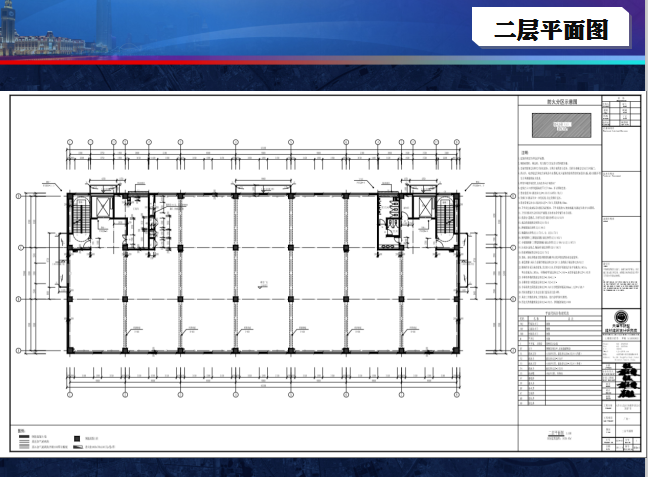Click the 注释 notes heading
Viewport: 648px width, 477px height.
[523, 153]
